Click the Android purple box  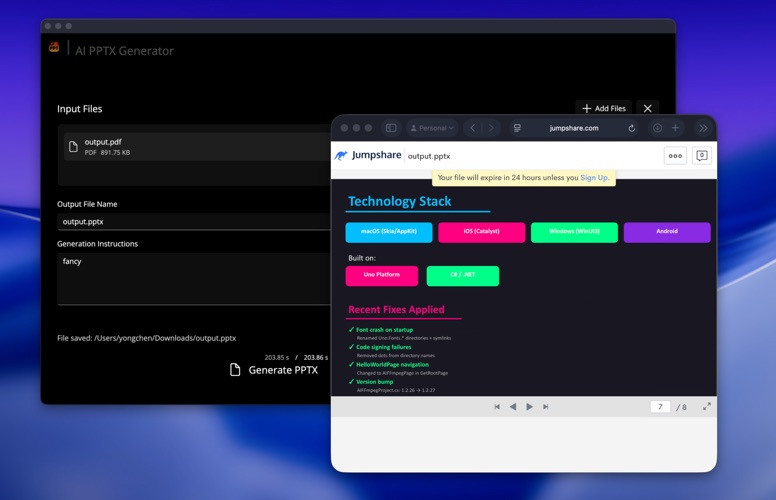coord(667,232)
